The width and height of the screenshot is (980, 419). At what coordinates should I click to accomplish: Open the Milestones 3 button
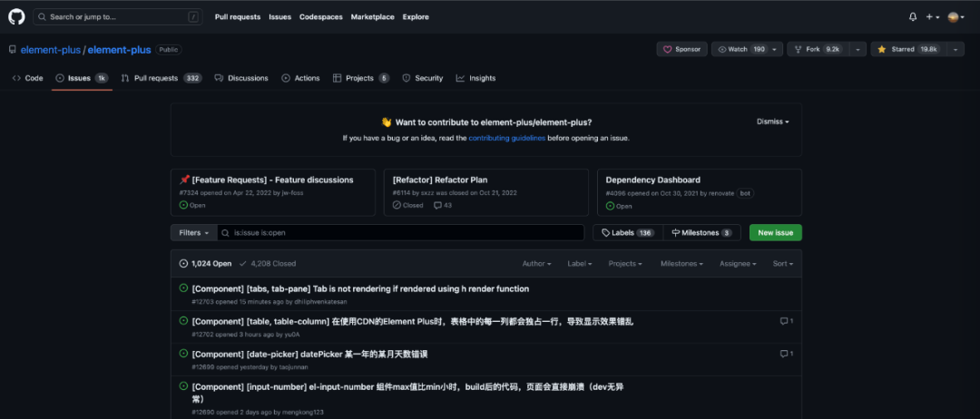(701, 233)
